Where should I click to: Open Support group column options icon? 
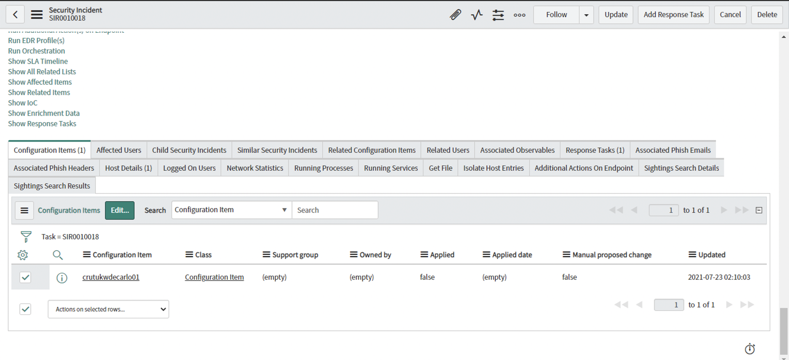pos(266,255)
